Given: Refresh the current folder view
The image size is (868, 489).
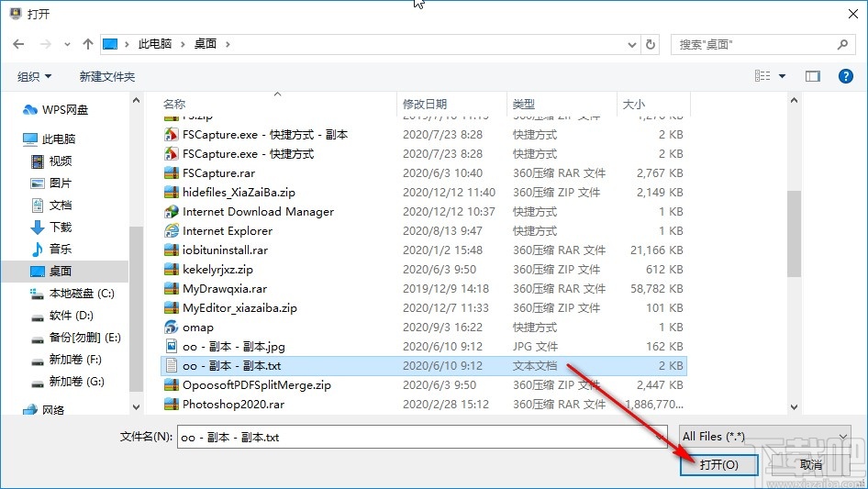Looking at the screenshot, I should 651,45.
